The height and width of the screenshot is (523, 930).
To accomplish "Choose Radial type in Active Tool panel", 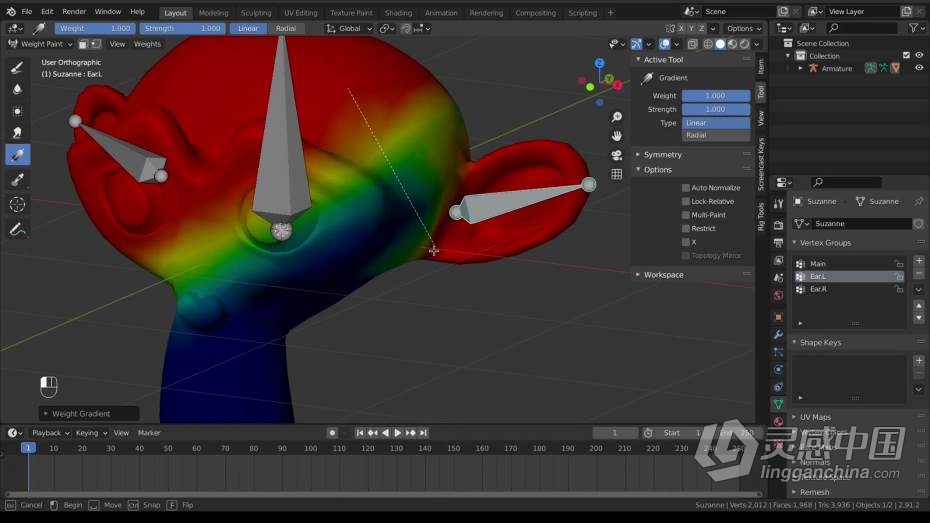I will click(x=716, y=135).
